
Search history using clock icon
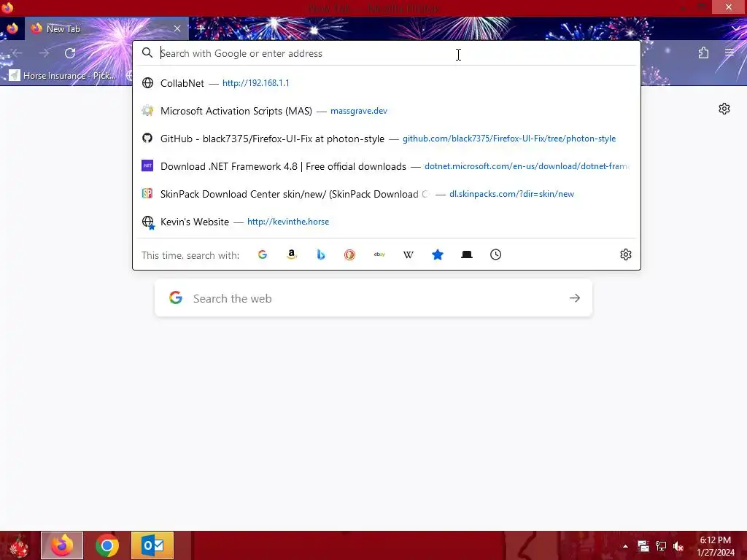pos(496,254)
